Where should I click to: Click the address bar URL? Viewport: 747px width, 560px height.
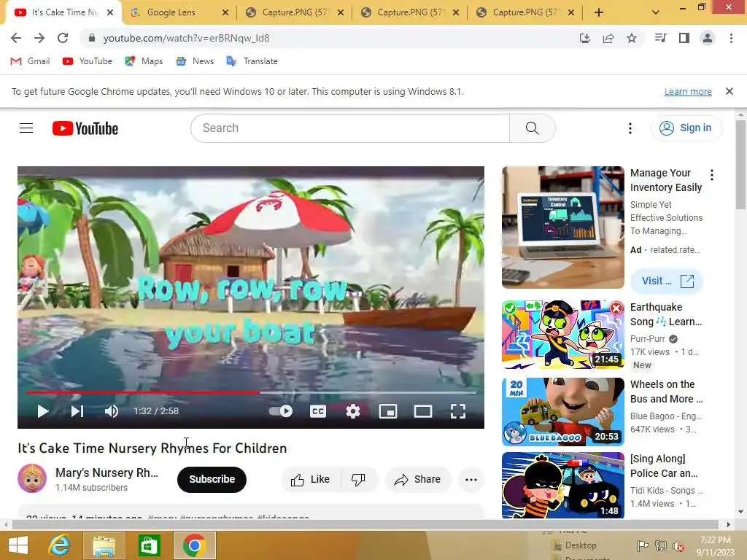pyautogui.click(x=186, y=38)
